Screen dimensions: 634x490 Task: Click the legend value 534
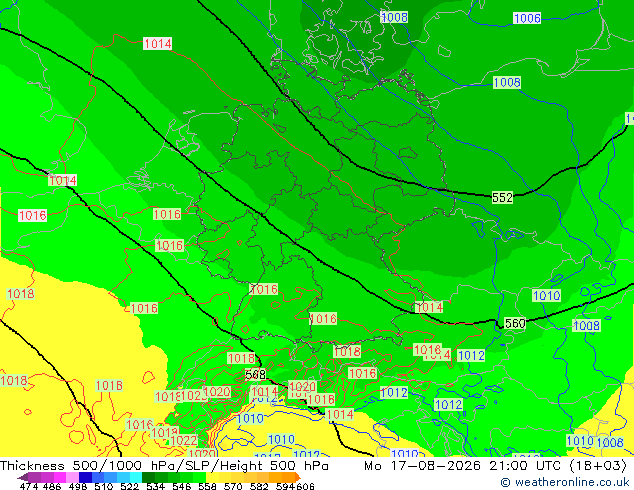tap(155, 486)
